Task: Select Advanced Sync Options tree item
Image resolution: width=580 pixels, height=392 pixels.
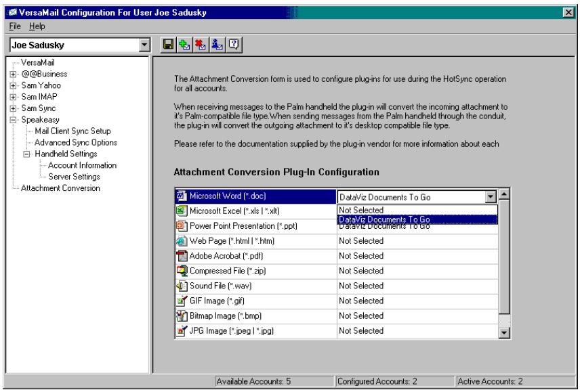Action: tap(76, 142)
